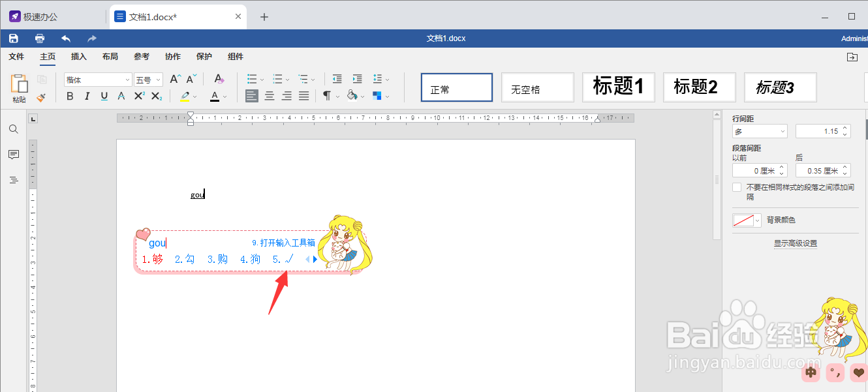Apply the 标题1 style
This screenshot has height=392, width=868.
(618, 87)
